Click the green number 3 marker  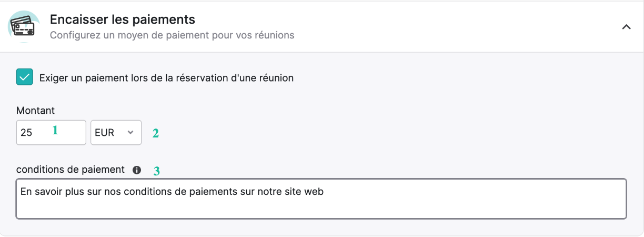pos(156,171)
